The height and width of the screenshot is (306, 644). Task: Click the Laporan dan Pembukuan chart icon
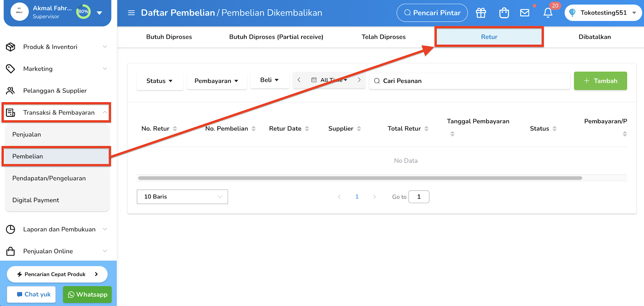pyautogui.click(x=10, y=229)
